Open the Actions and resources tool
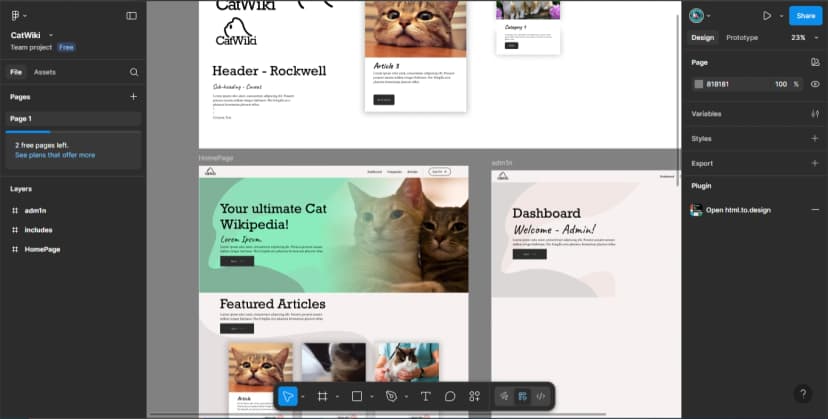Image resolution: width=828 pixels, height=419 pixels. 474,396
